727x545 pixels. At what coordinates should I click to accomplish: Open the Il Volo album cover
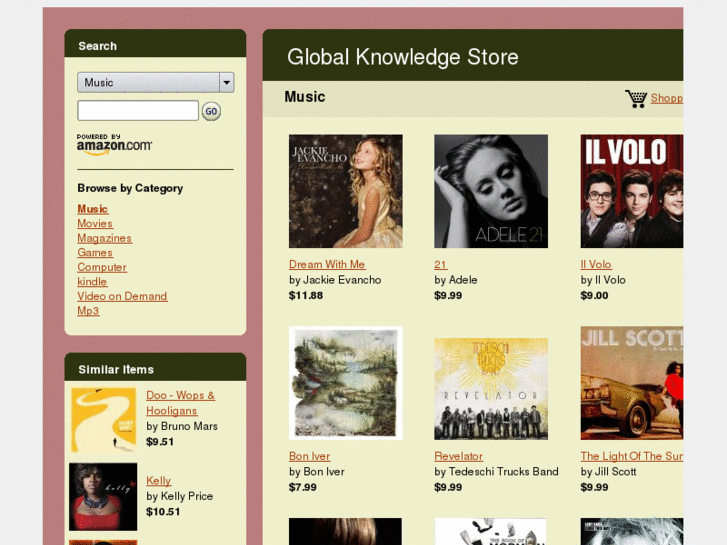pos(631,191)
